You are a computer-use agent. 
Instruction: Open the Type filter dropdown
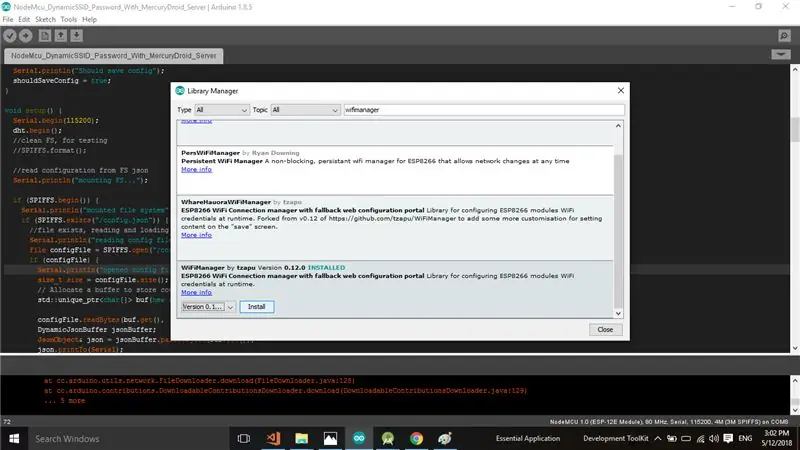pyautogui.click(x=221, y=110)
